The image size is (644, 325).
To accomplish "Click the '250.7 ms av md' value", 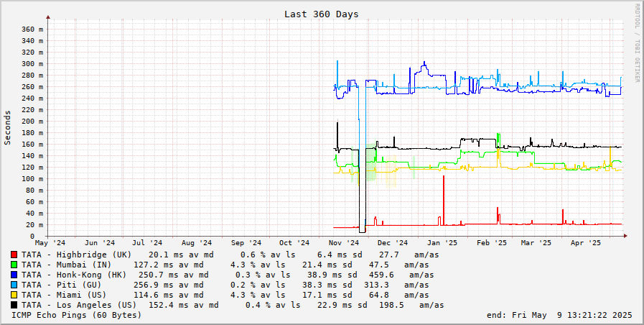I will pyautogui.click(x=173, y=275).
